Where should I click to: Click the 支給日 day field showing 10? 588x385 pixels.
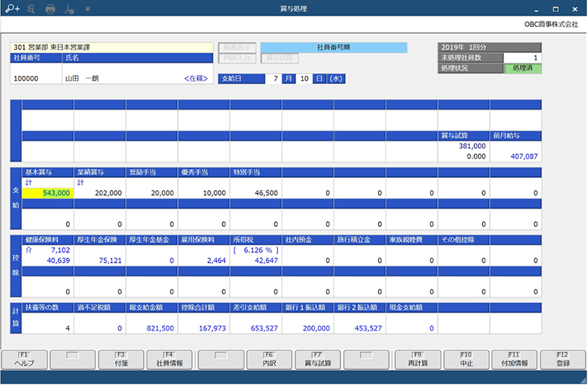pos(304,78)
